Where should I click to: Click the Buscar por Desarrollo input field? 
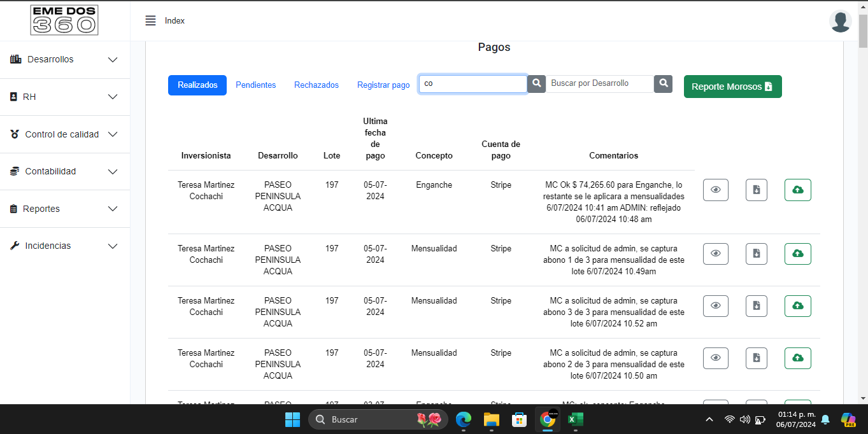coord(599,83)
